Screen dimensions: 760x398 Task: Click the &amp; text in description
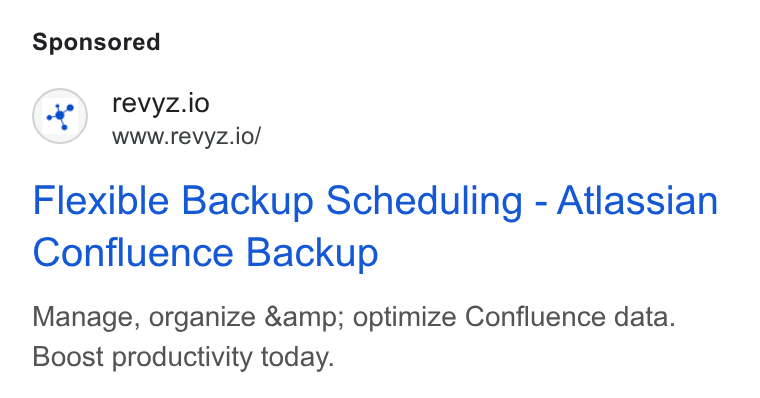pyautogui.click(x=304, y=318)
